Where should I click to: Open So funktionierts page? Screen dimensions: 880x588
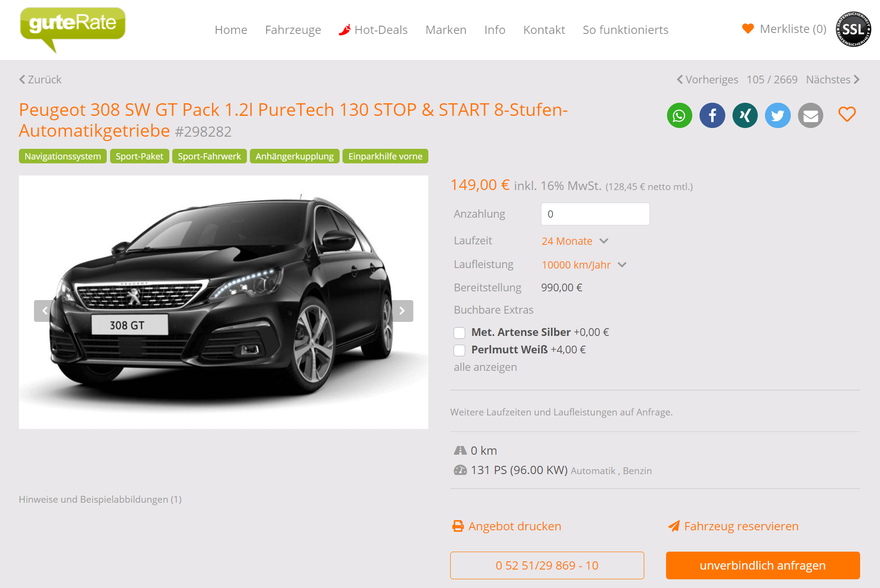click(x=625, y=30)
